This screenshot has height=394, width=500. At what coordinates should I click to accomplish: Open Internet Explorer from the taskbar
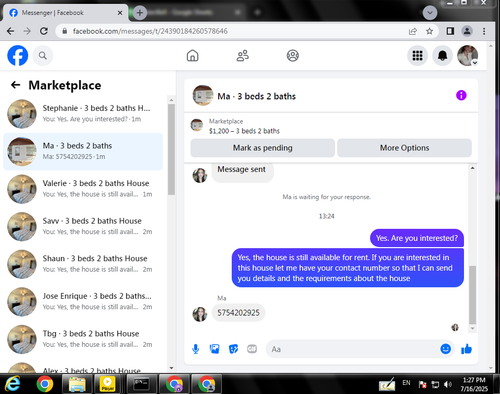coord(13,384)
